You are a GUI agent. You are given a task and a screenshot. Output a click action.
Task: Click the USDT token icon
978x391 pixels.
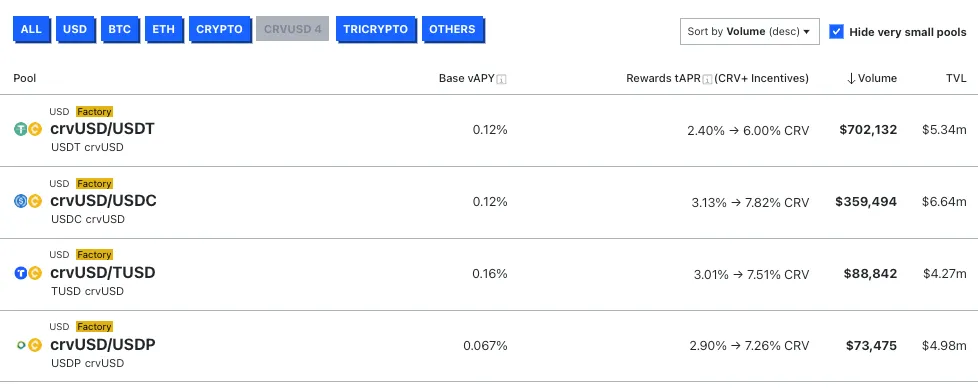point(21,130)
